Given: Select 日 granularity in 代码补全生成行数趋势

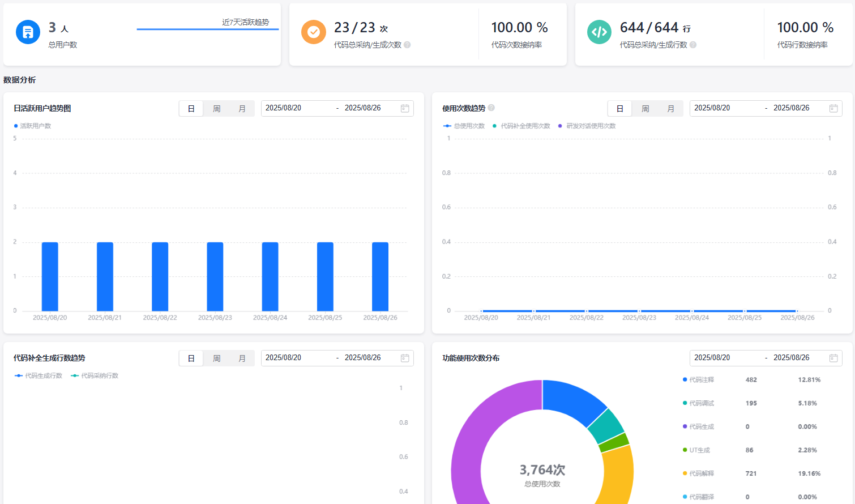Looking at the screenshot, I should [x=191, y=358].
